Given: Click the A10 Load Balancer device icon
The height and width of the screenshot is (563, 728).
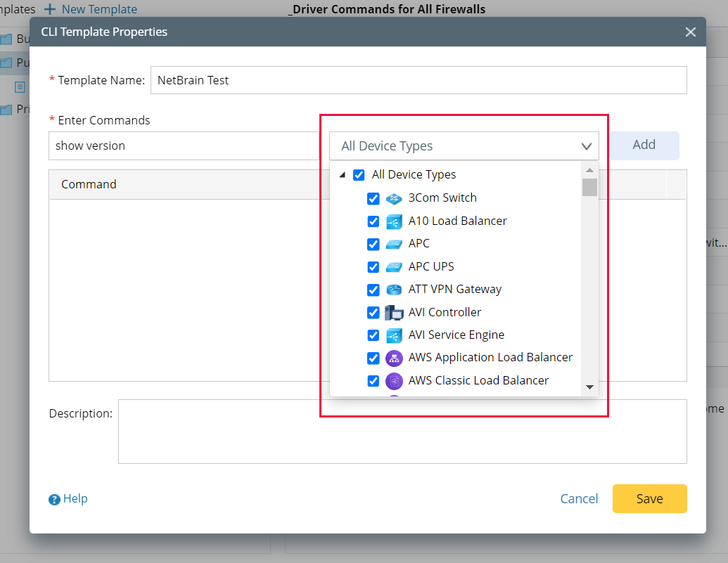Looking at the screenshot, I should click(x=394, y=221).
